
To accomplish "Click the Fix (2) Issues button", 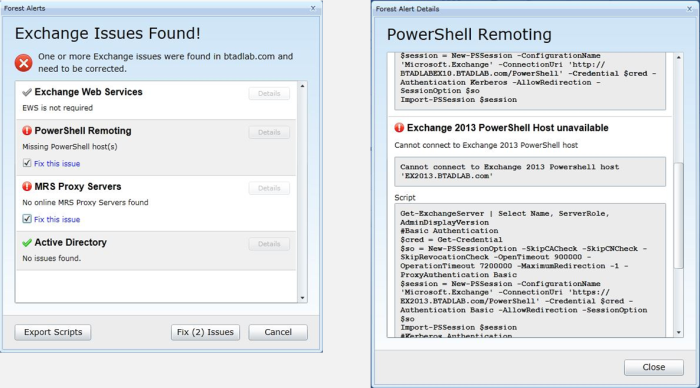I will pos(205,332).
